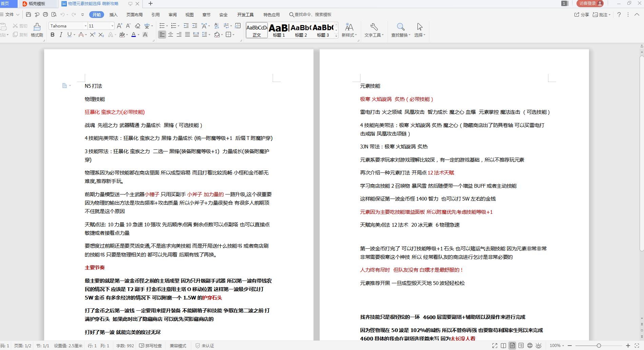
Task: Open the 审阅 Review tab
Action: click(x=172, y=15)
